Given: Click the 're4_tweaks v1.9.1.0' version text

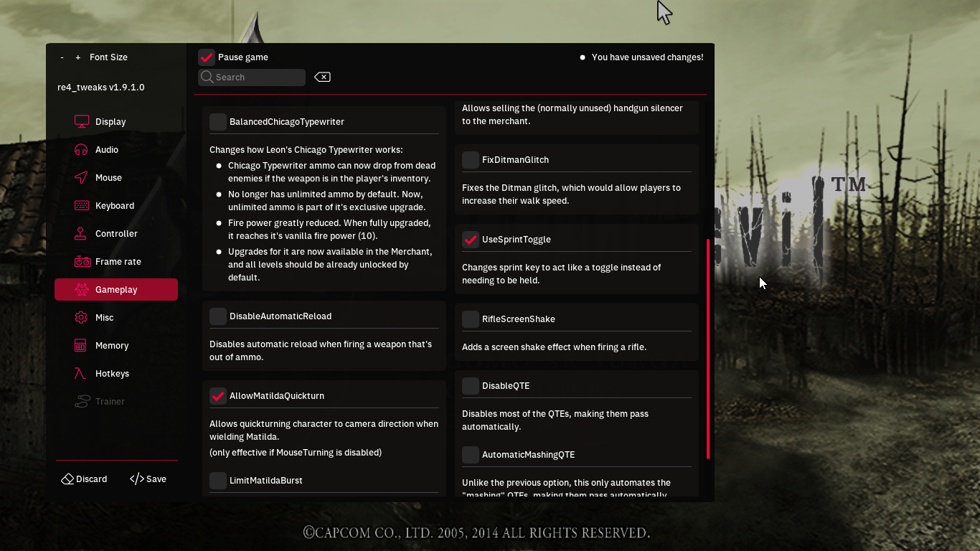Looking at the screenshot, I should (101, 88).
